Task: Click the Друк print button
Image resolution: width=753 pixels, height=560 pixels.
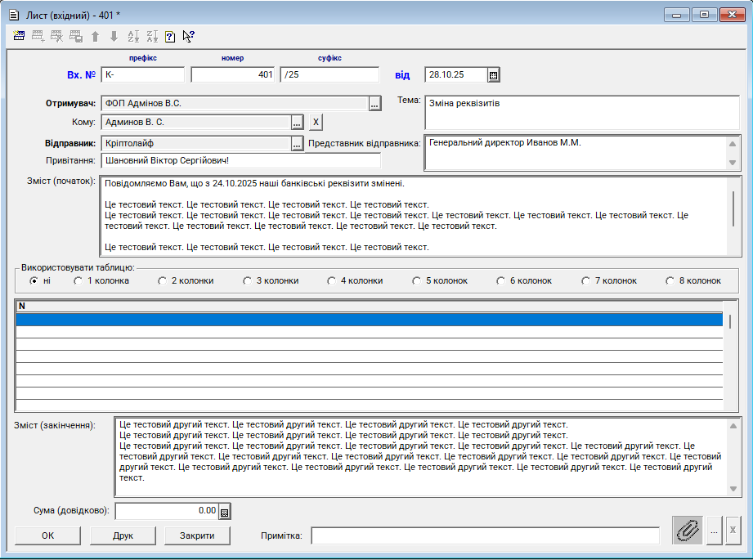Action: (123, 535)
